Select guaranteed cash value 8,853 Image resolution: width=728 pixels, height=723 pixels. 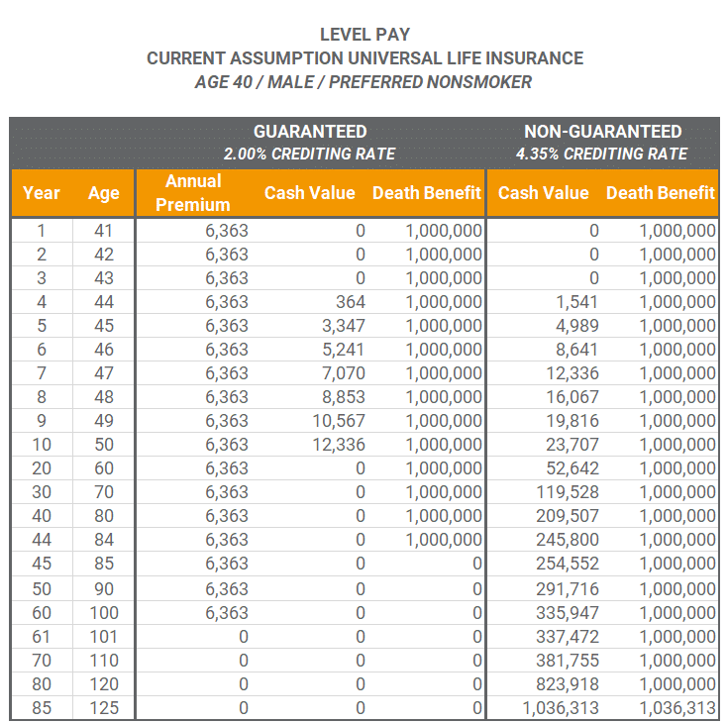[344, 396]
